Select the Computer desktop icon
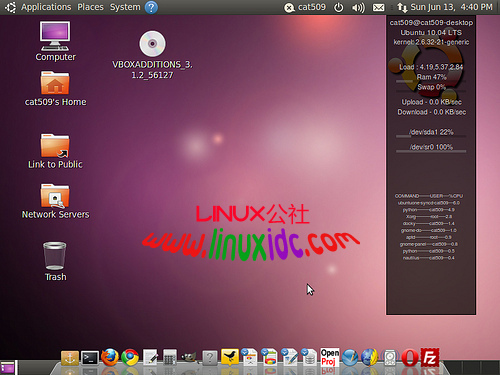Screen dimensions: 500x375 [x=55, y=41]
